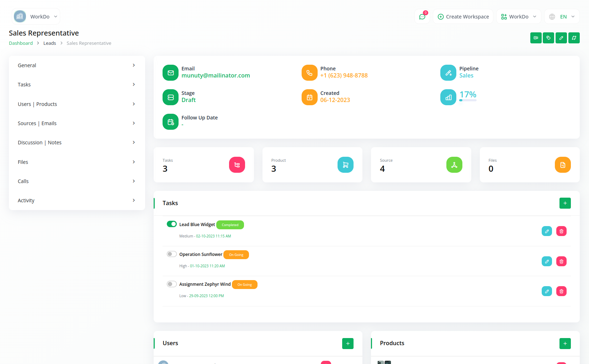Click the green labels tag icon
Image resolution: width=589 pixels, height=364 pixels.
click(x=548, y=38)
